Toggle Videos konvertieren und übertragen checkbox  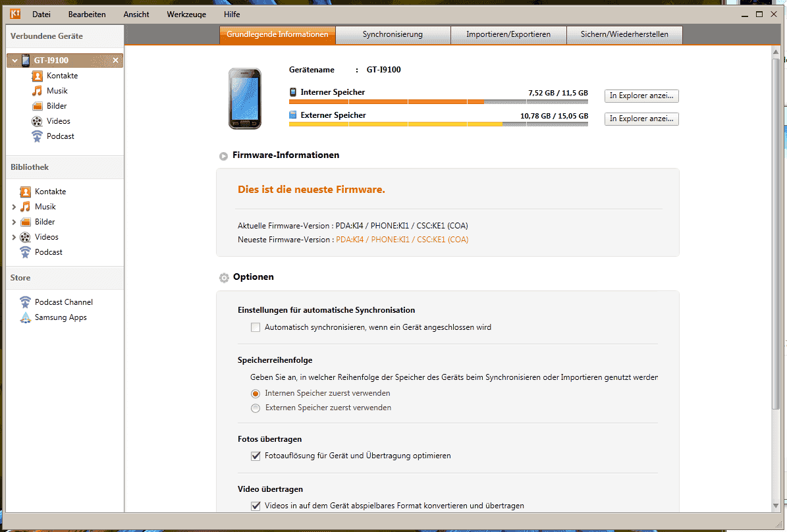pyautogui.click(x=256, y=506)
